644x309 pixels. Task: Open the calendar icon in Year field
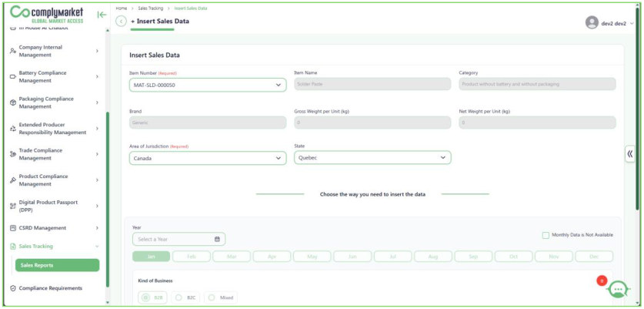coord(217,239)
